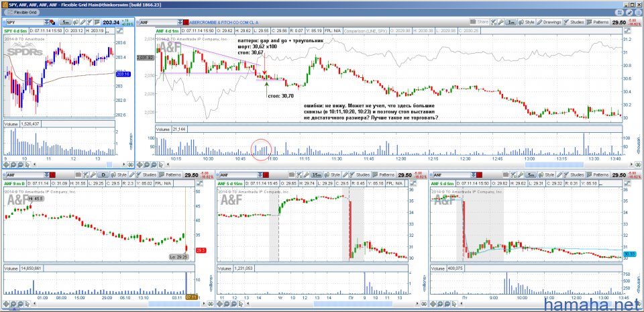Maximize daily ANF chart cell icon

click(200, 183)
